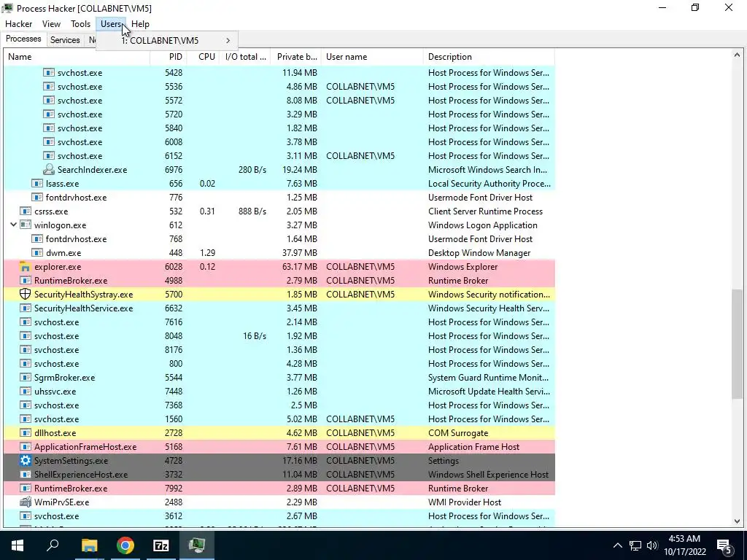Click the taskbar clock 4:53 AM

click(684, 539)
